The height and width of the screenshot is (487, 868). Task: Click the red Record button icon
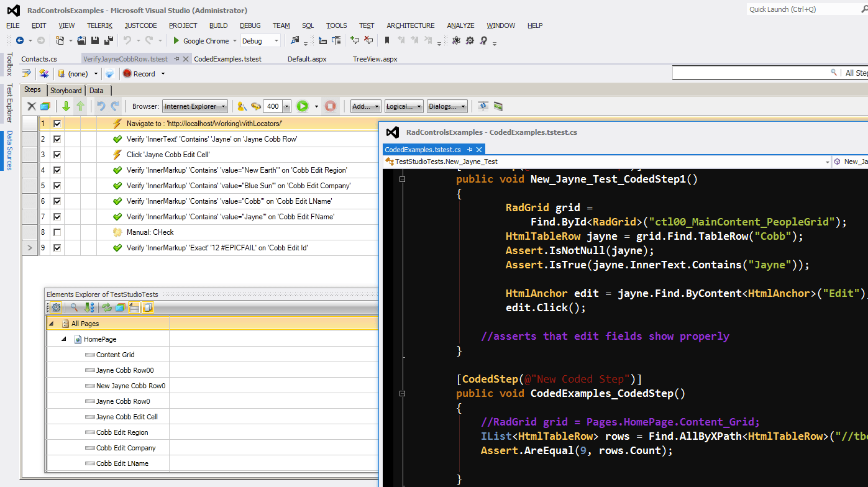[x=127, y=73]
